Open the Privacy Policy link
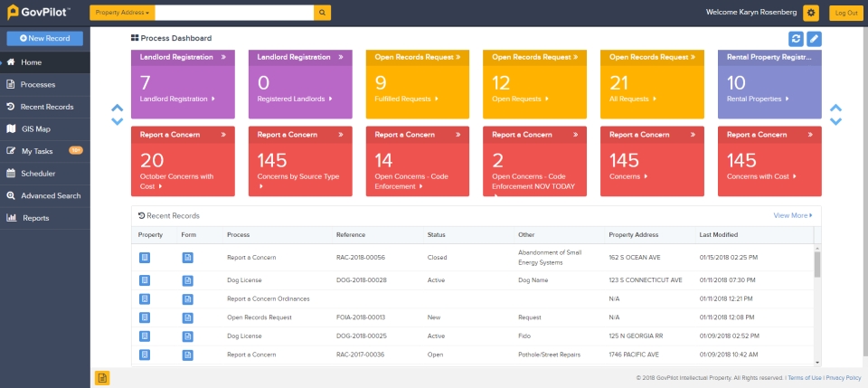868x388 pixels. pos(843,377)
